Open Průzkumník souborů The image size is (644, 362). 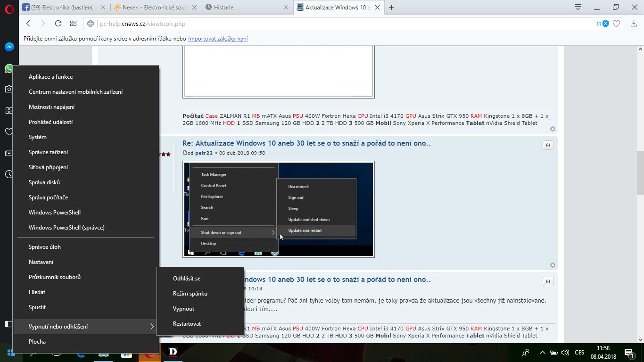[86, 277]
